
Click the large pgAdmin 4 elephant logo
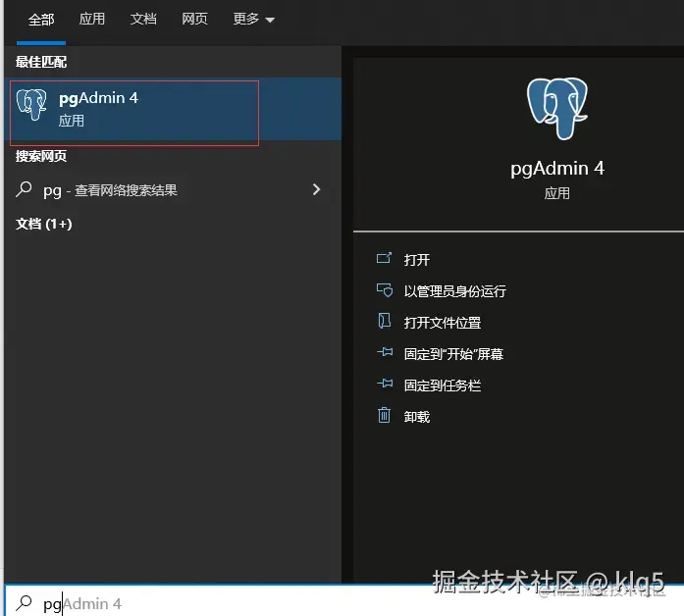(x=557, y=109)
